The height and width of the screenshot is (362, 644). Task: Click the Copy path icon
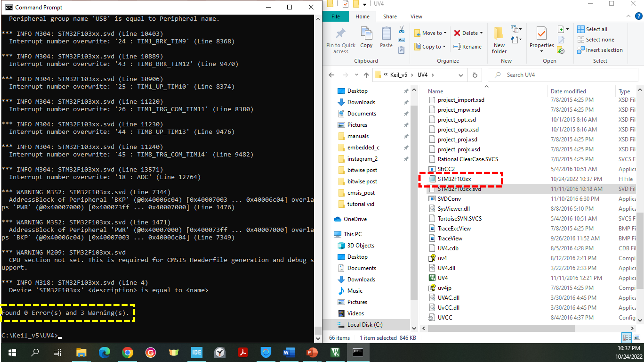(x=401, y=40)
